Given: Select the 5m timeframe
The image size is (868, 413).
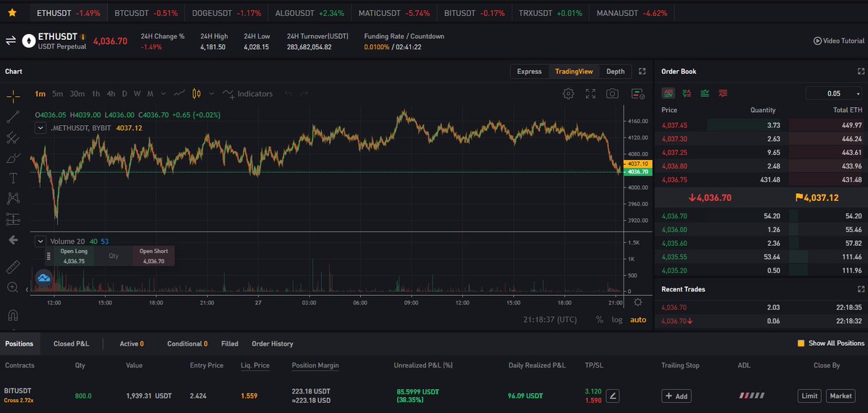Looking at the screenshot, I should tap(58, 93).
